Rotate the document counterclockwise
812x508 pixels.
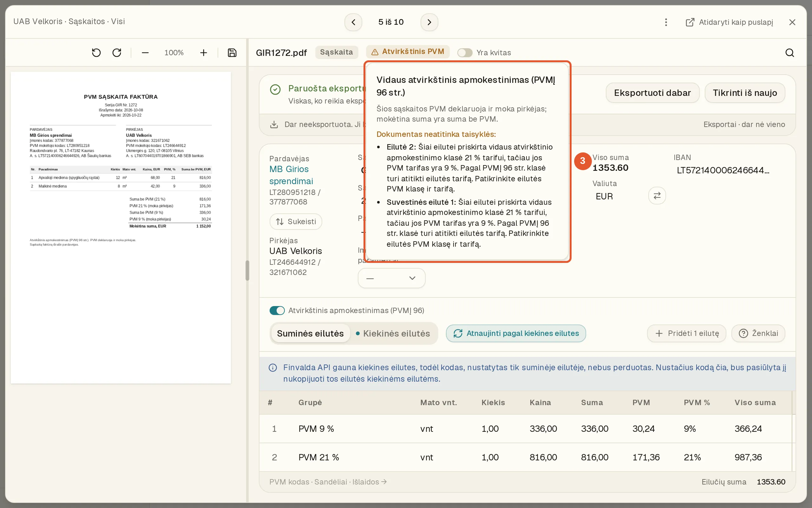pyautogui.click(x=96, y=53)
